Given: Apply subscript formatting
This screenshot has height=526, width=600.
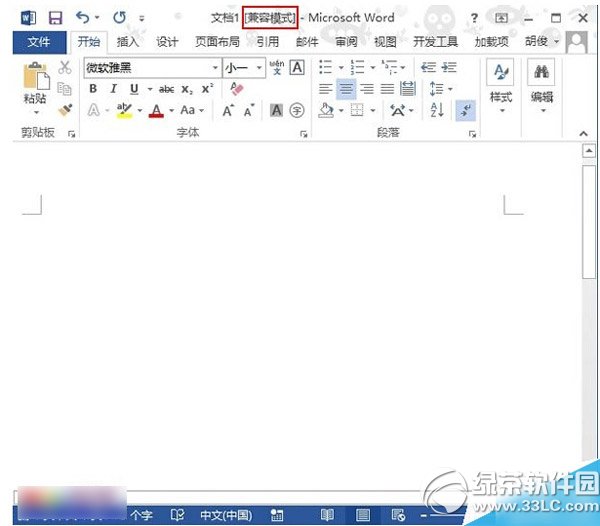Looking at the screenshot, I should [187, 90].
